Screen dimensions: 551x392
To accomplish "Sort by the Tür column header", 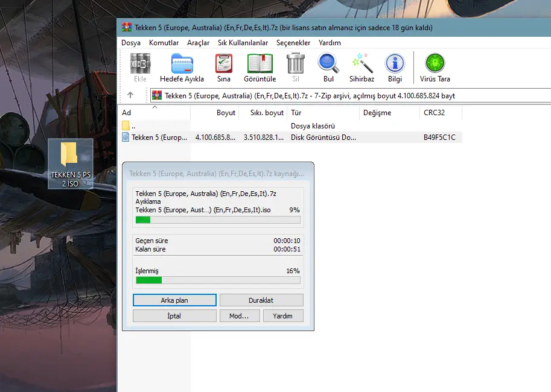I will point(323,113).
